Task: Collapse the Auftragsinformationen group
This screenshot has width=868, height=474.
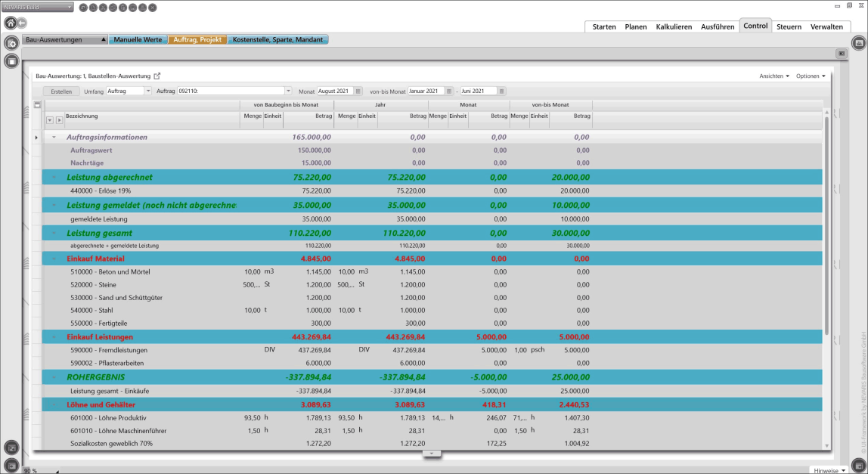Action: 54,138
